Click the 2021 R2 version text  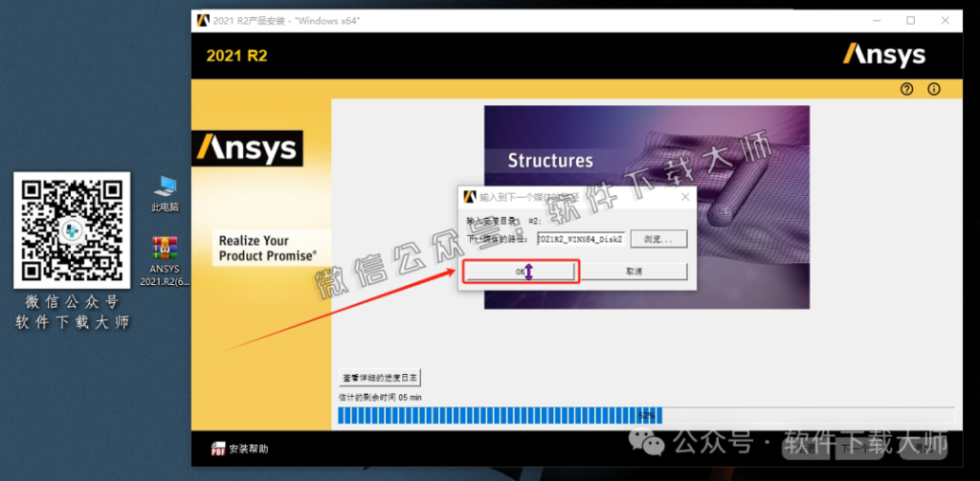pos(237,55)
